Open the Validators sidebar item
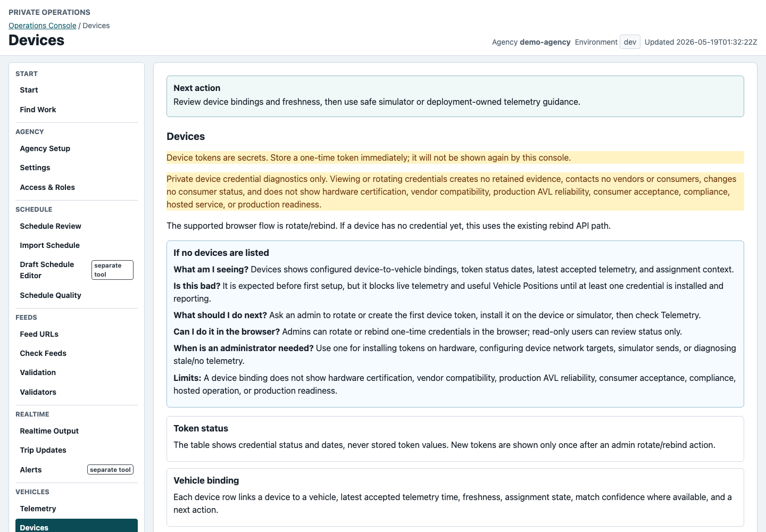The image size is (766, 532). (77, 392)
